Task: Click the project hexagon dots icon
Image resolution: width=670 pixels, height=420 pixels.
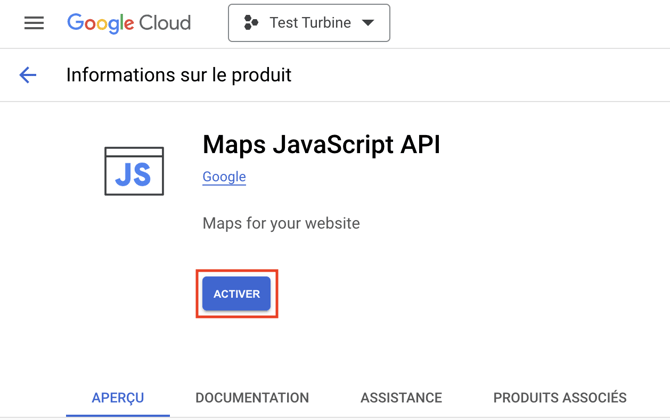Action: [x=251, y=23]
